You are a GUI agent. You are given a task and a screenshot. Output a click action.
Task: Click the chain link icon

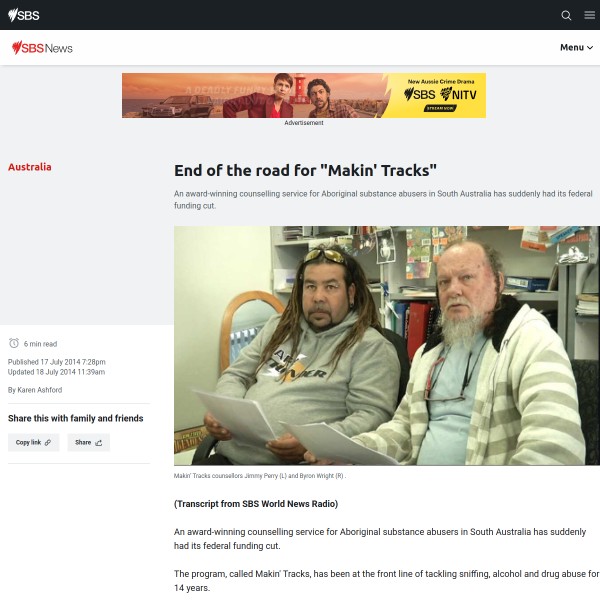tap(48, 442)
